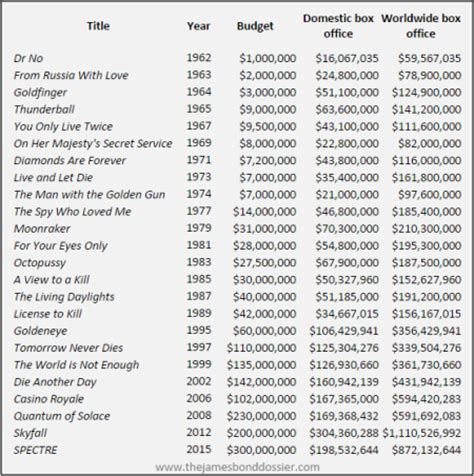The image size is (474, 476).
Task: Select the Skyfall worldwide box office value
Action: pos(422,433)
